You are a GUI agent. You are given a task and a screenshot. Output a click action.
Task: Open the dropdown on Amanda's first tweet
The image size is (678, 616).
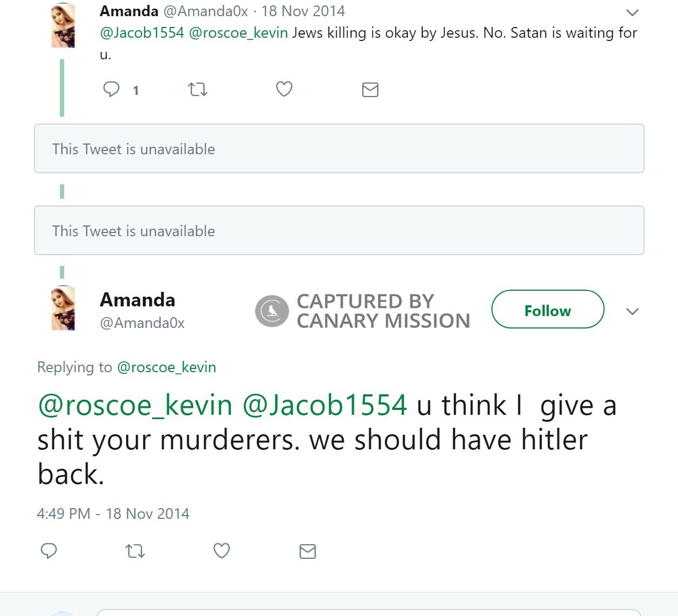(632, 12)
